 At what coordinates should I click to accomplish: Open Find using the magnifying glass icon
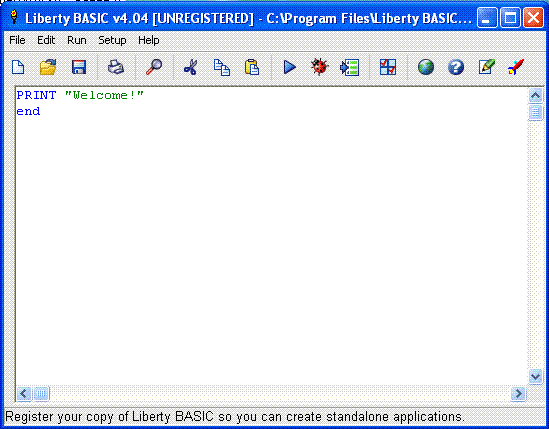154,67
